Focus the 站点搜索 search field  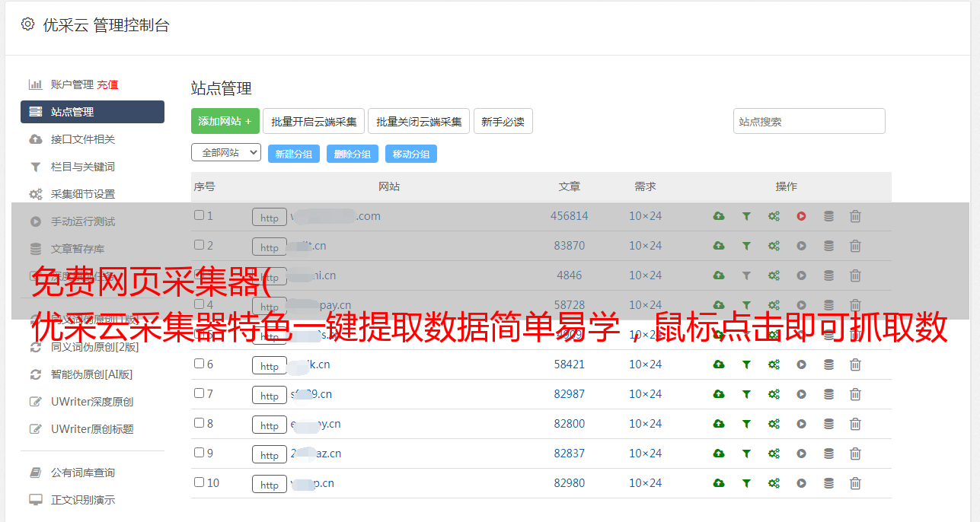click(x=809, y=121)
